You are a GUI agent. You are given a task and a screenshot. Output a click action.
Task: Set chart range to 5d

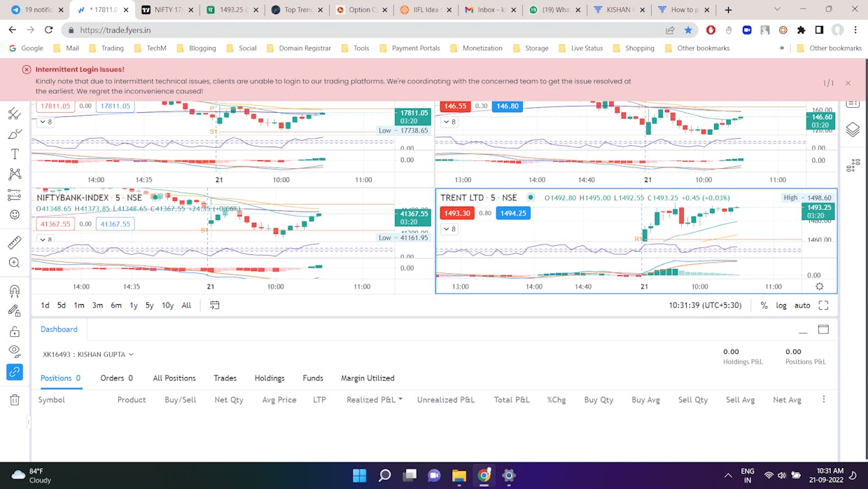coord(62,305)
